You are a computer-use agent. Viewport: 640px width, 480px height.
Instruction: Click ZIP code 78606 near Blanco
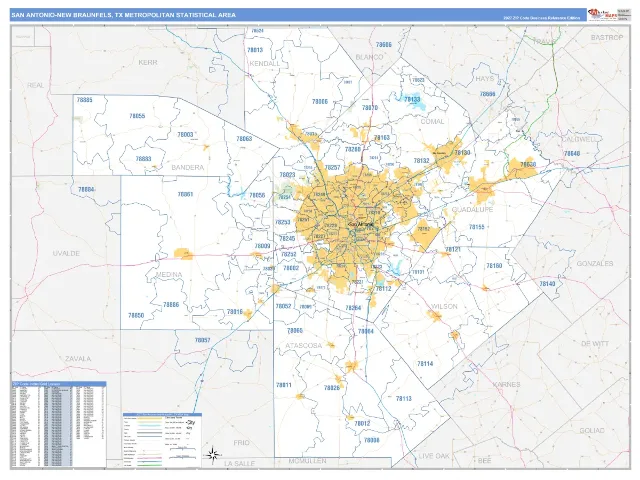384,44
